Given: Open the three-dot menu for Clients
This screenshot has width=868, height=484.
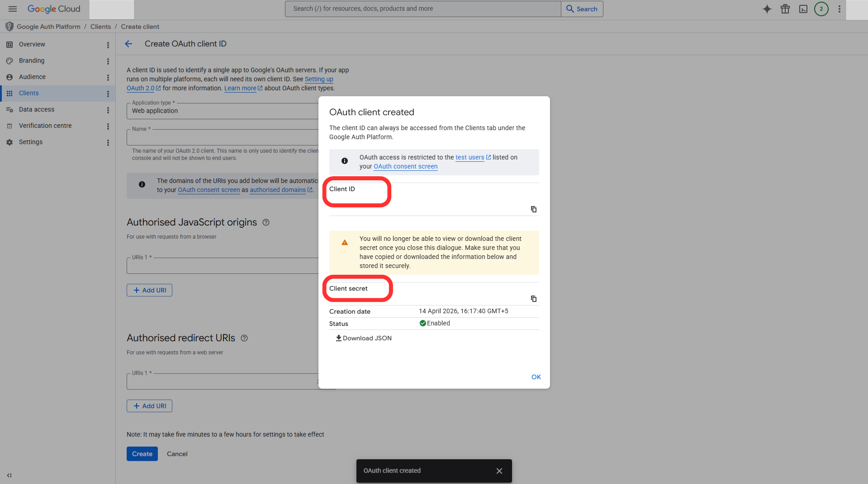Looking at the screenshot, I should [x=108, y=94].
